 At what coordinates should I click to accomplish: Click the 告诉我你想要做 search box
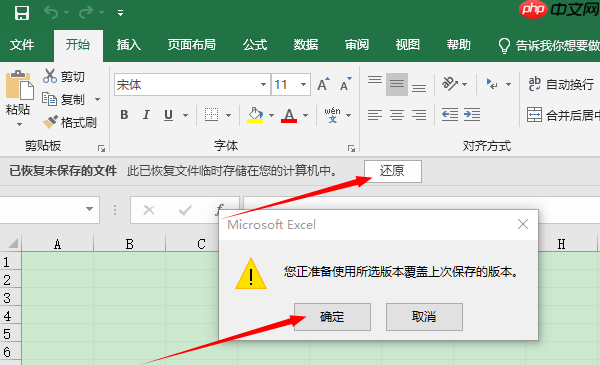(549, 46)
